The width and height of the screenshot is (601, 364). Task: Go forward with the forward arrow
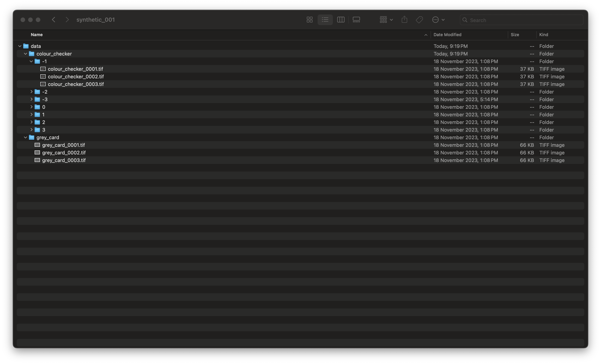point(67,20)
